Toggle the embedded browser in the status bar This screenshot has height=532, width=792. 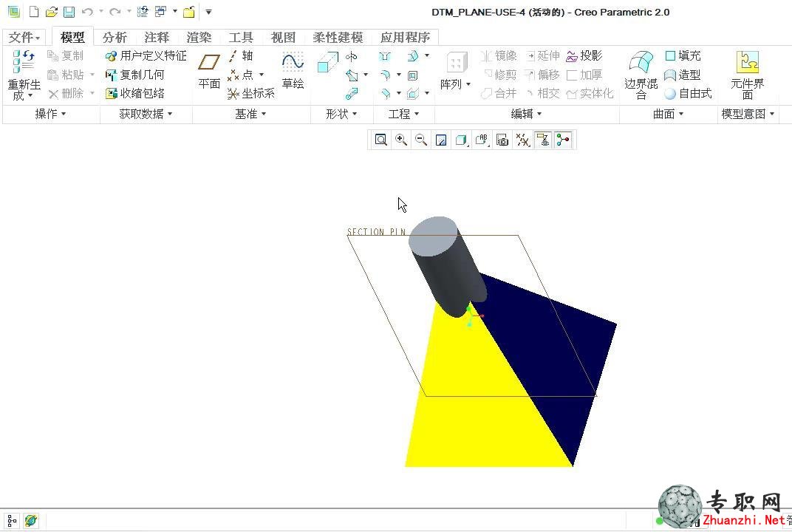(x=31, y=520)
